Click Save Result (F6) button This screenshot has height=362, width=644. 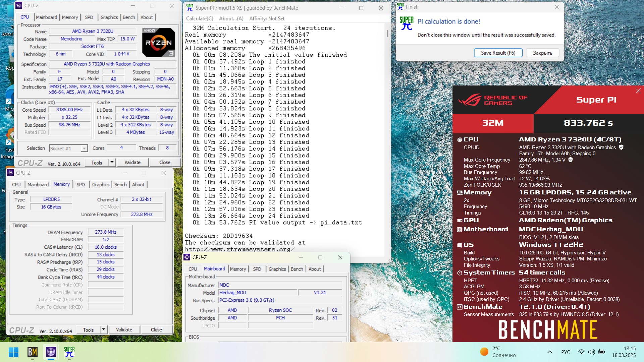498,53
